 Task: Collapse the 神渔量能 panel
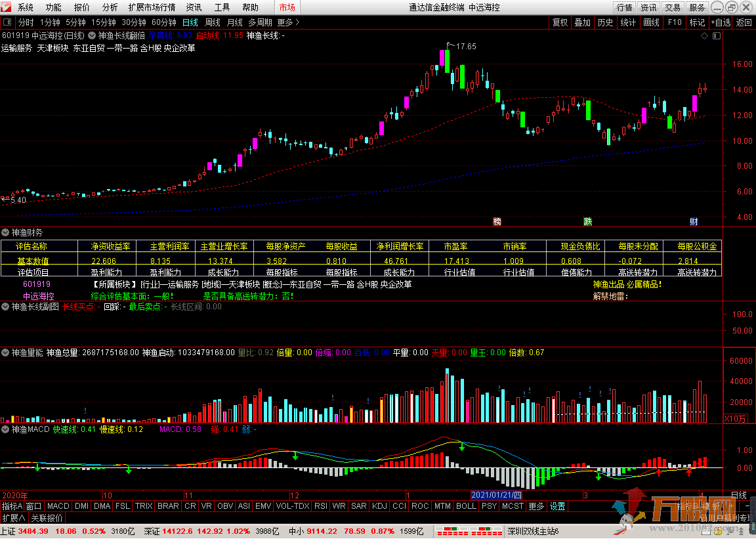(5, 353)
